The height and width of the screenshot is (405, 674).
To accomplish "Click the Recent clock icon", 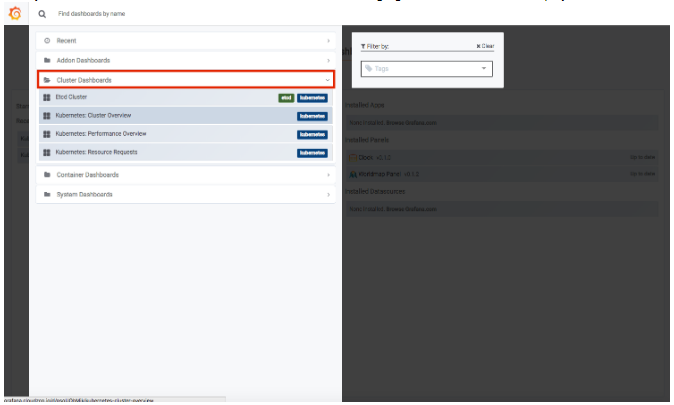I will (47, 40).
